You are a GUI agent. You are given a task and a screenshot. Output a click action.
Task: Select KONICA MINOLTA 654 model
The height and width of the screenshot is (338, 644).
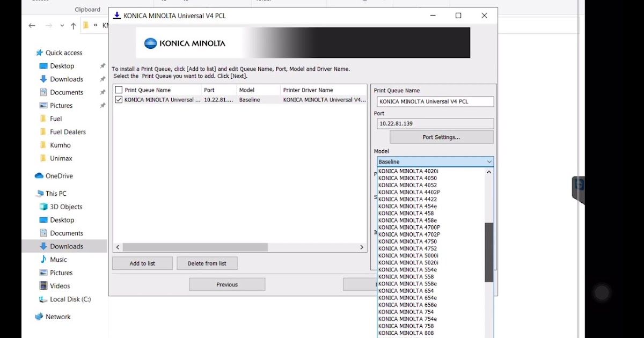coord(406,291)
